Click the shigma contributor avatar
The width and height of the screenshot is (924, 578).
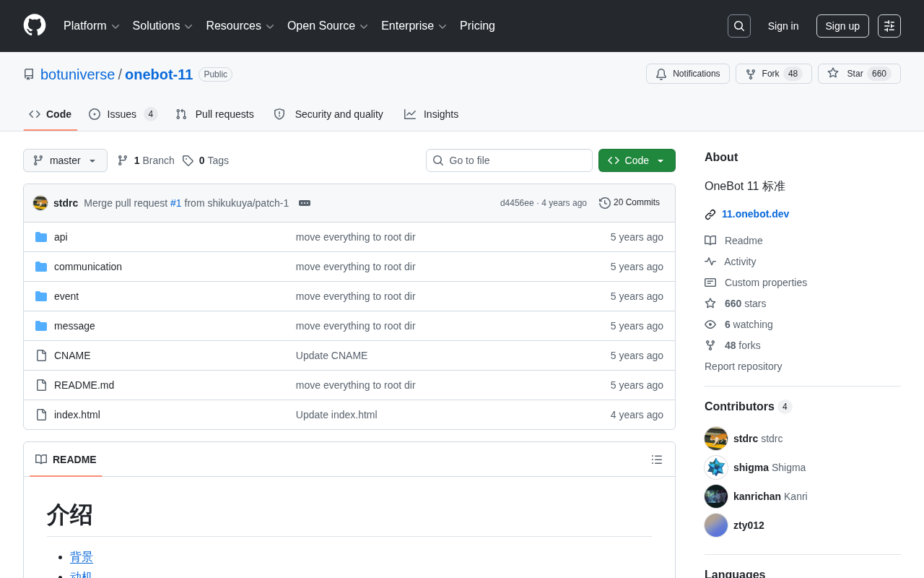[715, 467]
